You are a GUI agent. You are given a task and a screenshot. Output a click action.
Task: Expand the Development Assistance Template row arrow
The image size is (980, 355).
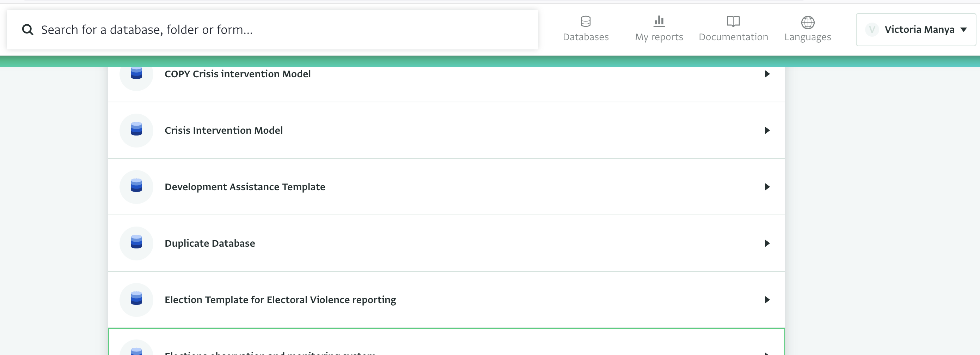(767, 187)
